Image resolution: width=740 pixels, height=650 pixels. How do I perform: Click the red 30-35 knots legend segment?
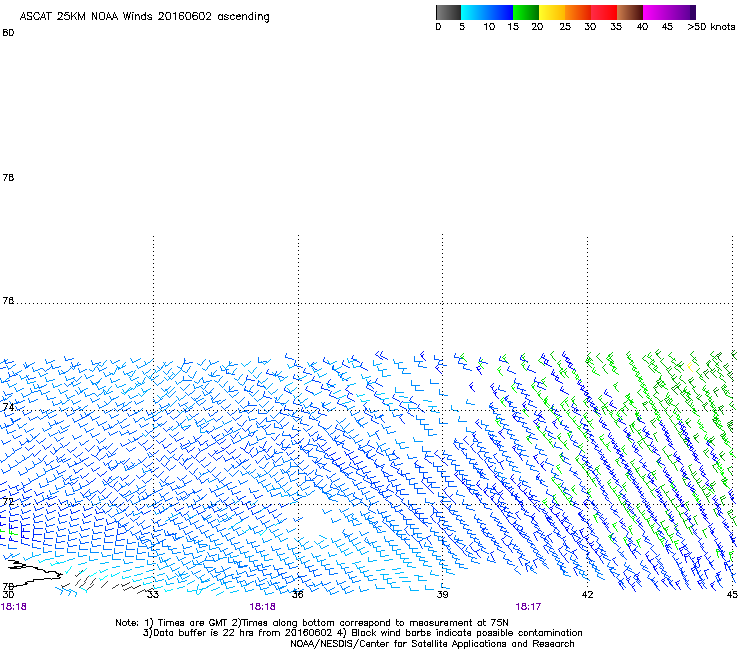pyautogui.click(x=604, y=12)
